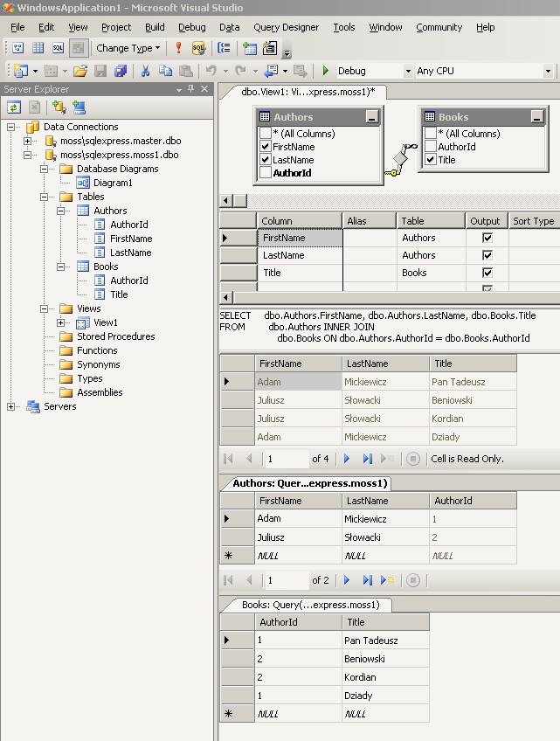Minimize the Books table box in diagram

(536, 117)
